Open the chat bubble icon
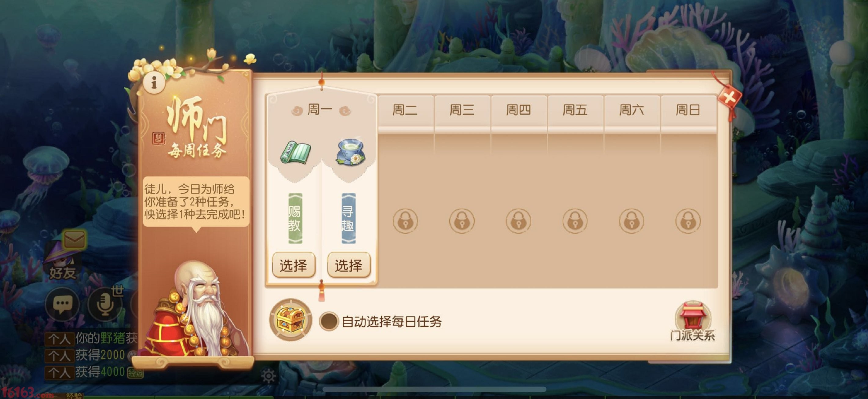This screenshot has height=399, width=868. (x=62, y=304)
